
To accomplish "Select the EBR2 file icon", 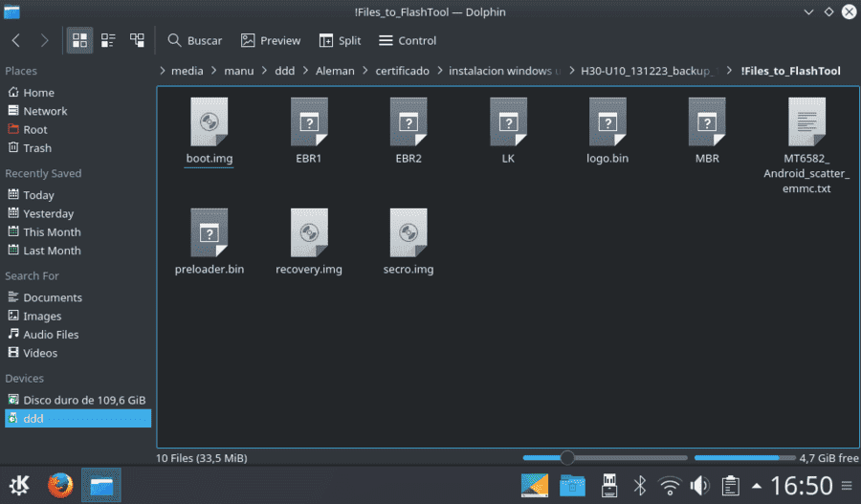I will pyautogui.click(x=408, y=121).
